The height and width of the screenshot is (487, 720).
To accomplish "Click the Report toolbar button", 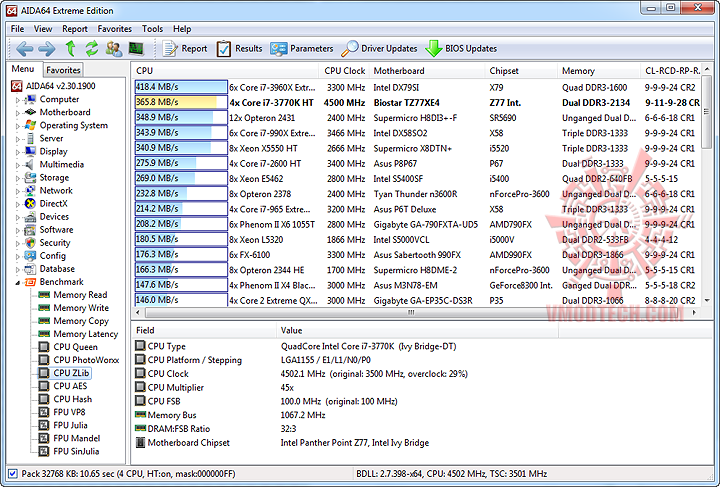I will point(186,49).
